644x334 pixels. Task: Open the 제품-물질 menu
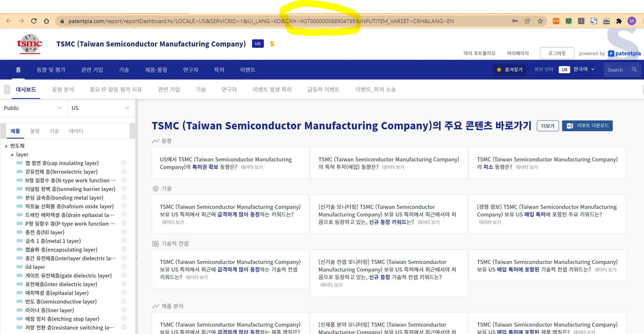[x=156, y=70]
